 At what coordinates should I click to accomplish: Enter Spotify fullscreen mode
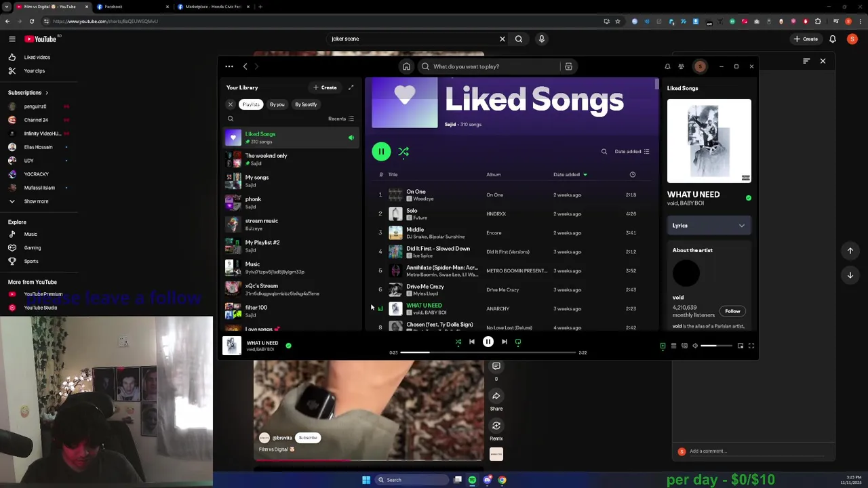point(751,346)
